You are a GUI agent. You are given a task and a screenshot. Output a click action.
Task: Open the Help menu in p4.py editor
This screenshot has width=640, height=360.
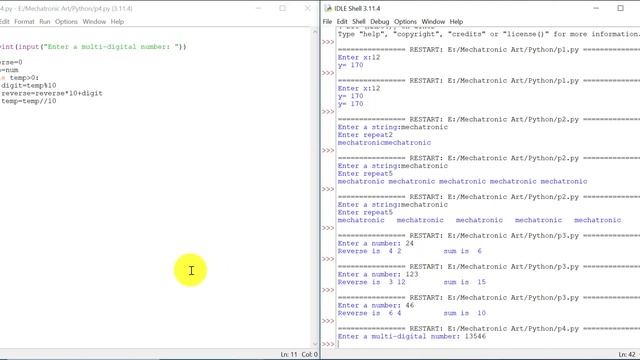point(117,22)
